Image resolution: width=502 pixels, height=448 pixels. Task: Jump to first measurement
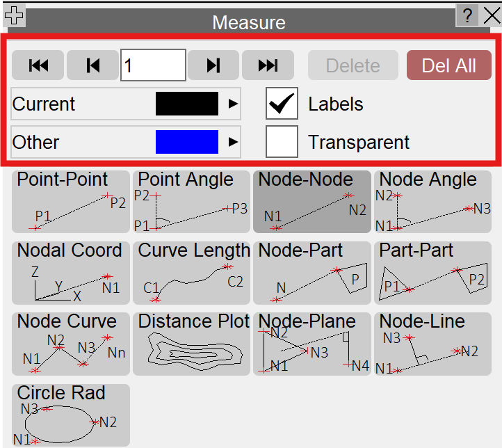coord(38,65)
